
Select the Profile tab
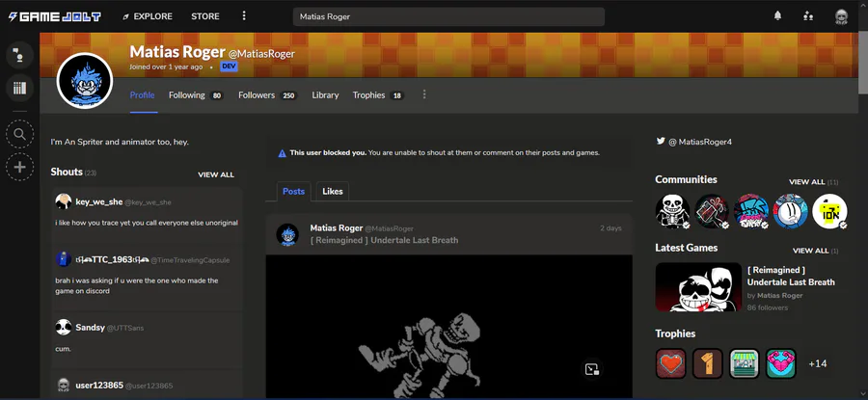tap(143, 95)
